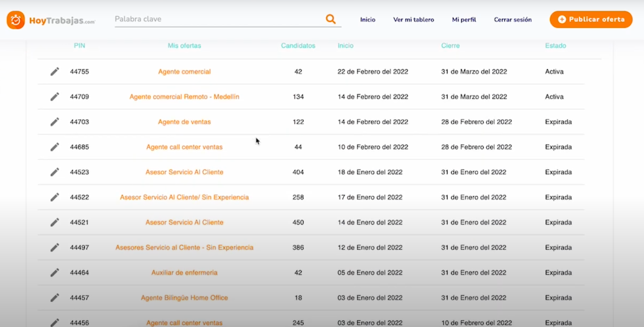The image size is (644, 327).
Task: Click Expirada status of offer 44464
Action: pos(558,272)
